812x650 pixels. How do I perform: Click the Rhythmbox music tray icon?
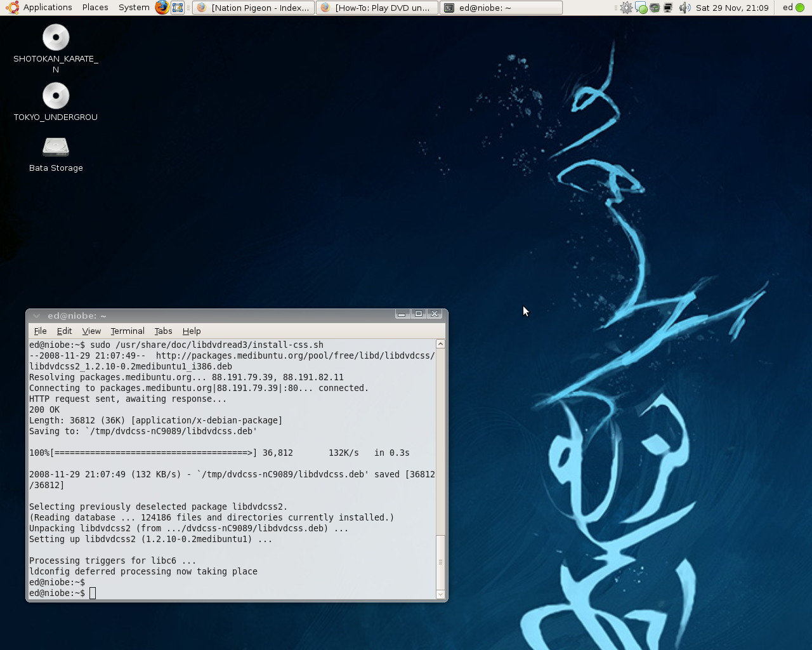coord(655,8)
